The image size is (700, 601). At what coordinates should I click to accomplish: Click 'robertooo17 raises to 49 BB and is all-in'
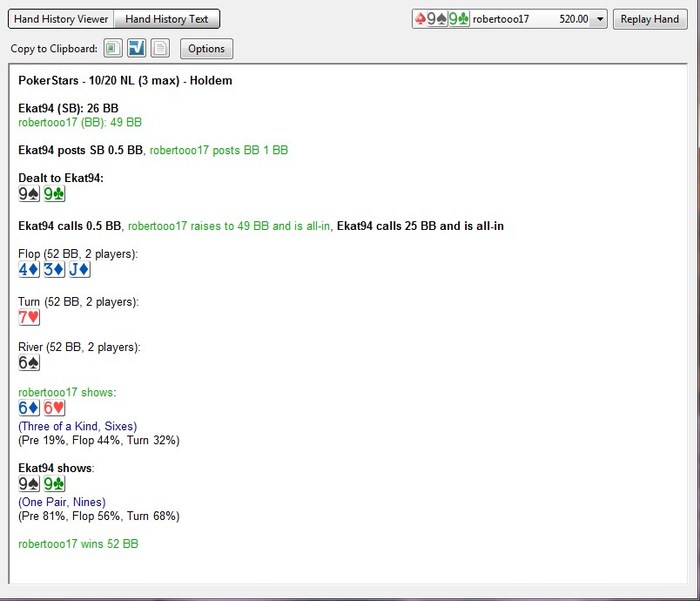click(x=229, y=226)
